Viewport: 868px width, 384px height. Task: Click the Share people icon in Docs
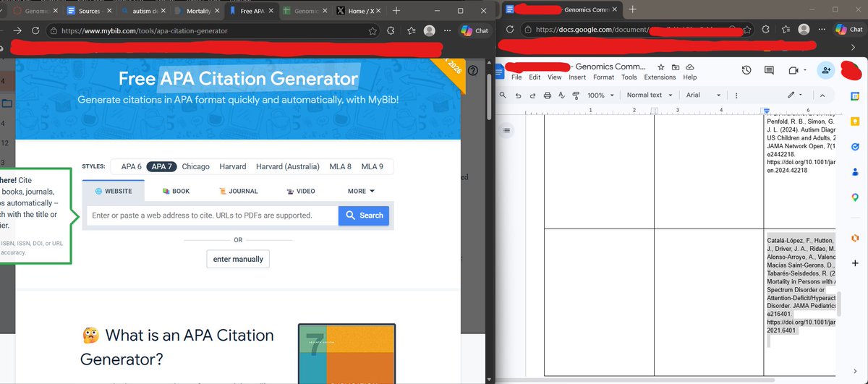825,70
